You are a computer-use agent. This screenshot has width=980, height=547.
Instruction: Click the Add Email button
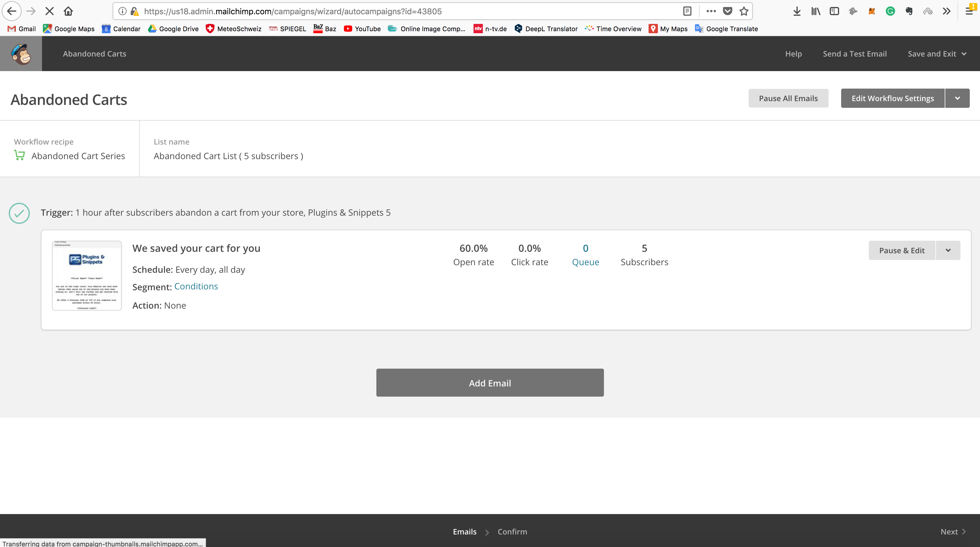pos(490,382)
